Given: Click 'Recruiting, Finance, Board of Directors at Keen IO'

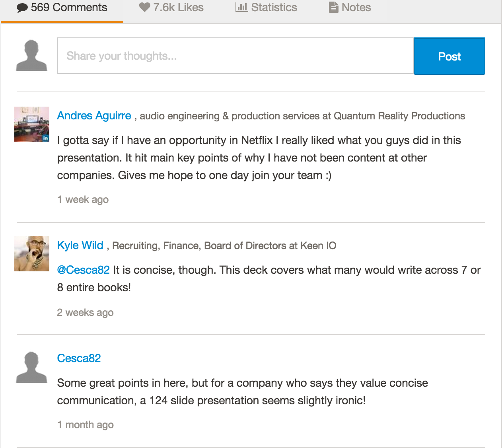Looking at the screenshot, I should tap(224, 245).
